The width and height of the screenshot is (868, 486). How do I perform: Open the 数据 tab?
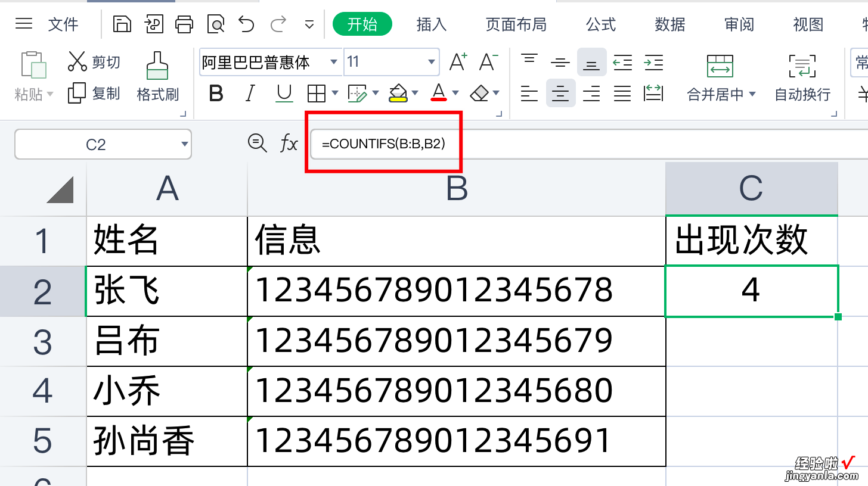669,24
